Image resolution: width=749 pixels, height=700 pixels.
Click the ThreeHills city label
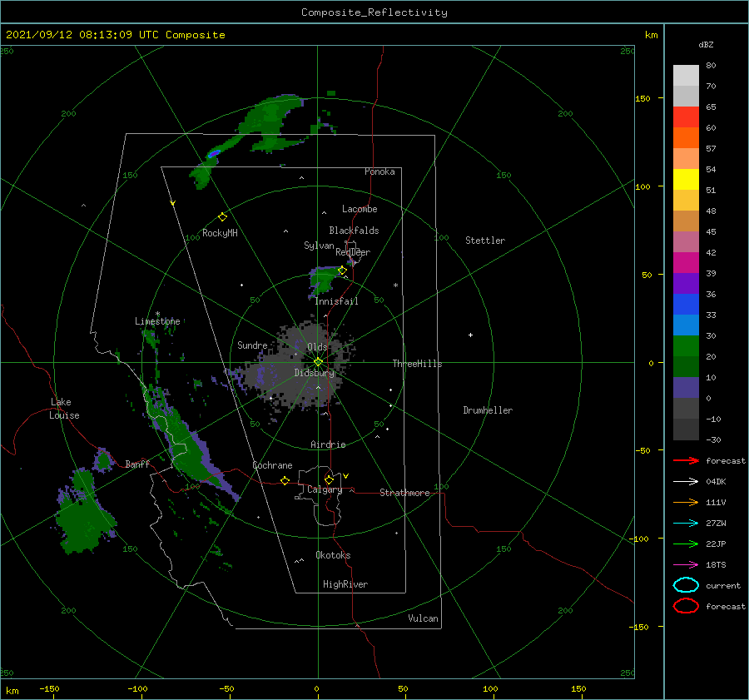(x=418, y=364)
